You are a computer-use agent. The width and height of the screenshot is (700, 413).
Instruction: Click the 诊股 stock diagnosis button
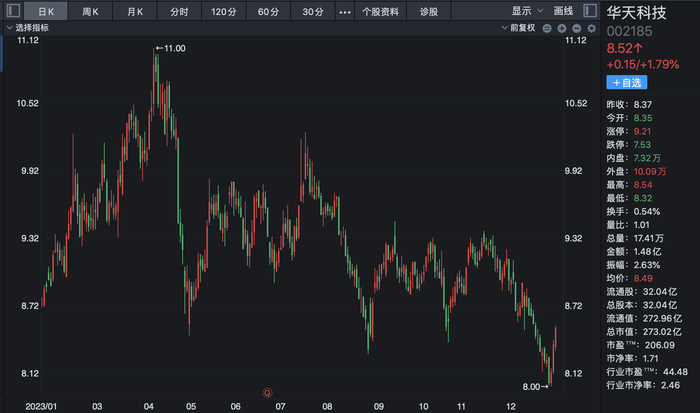pyautogui.click(x=428, y=12)
